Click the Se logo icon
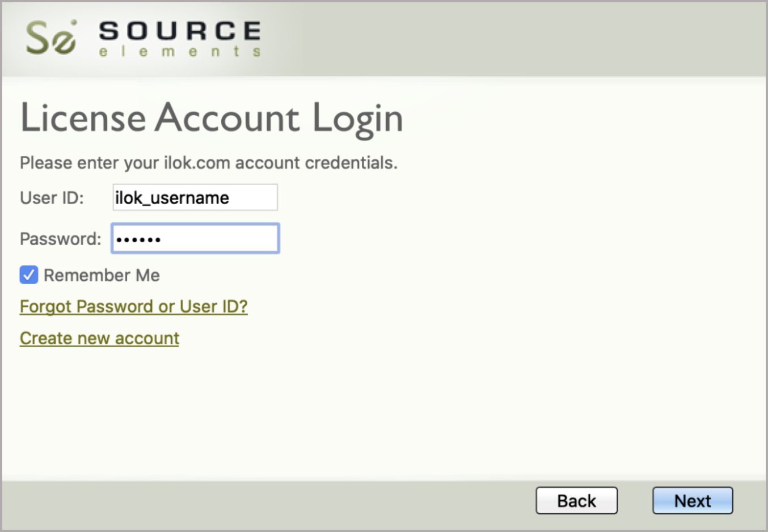The width and height of the screenshot is (768, 532). tap(50, 38)
